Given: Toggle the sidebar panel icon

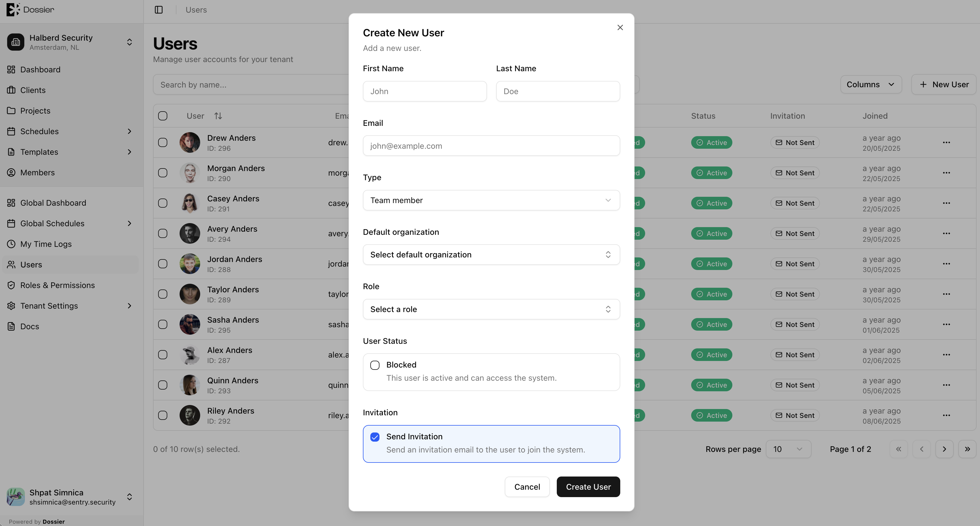Looking at the screenshot, I should coord(159,10).
